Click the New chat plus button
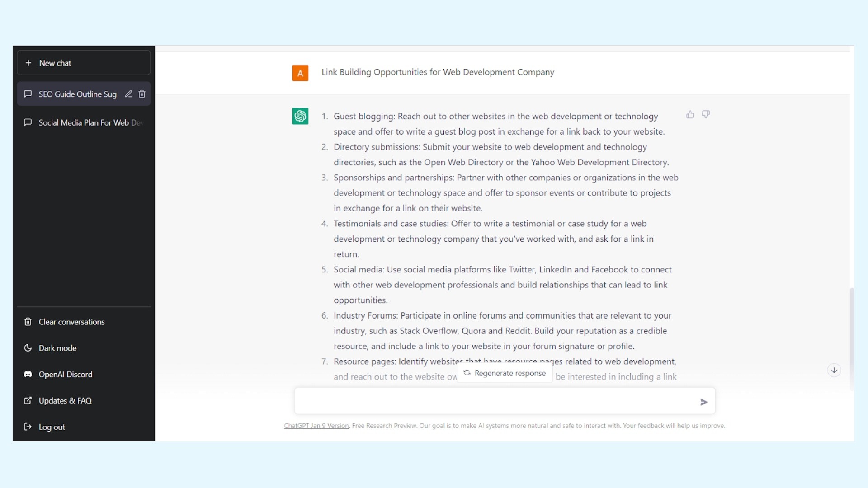The width and height of the screenshot is (868, 488). click(x=28, y=62)
